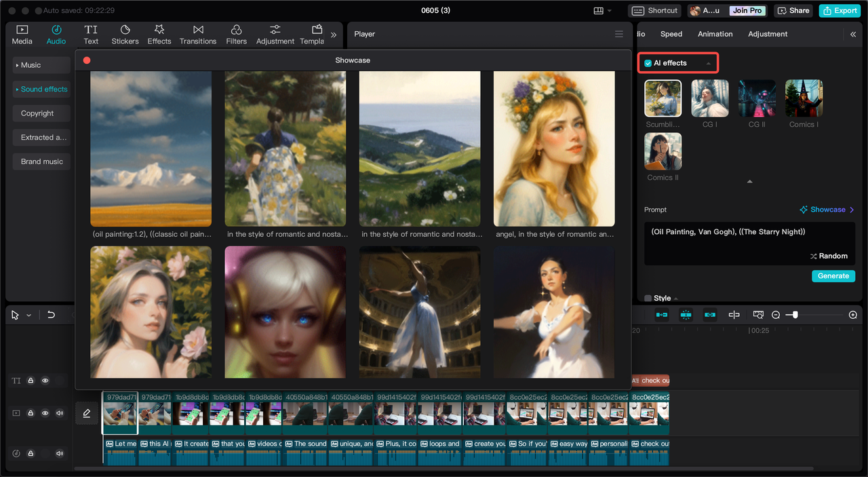Expand the Music category
The width and height of the screenshot is (868, 477).
41,65
